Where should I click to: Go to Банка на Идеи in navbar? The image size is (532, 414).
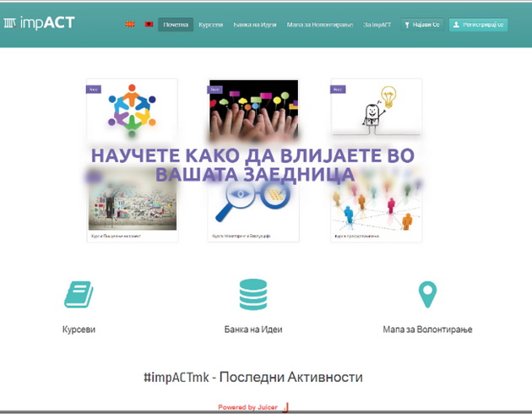click(x=255, y=25)
